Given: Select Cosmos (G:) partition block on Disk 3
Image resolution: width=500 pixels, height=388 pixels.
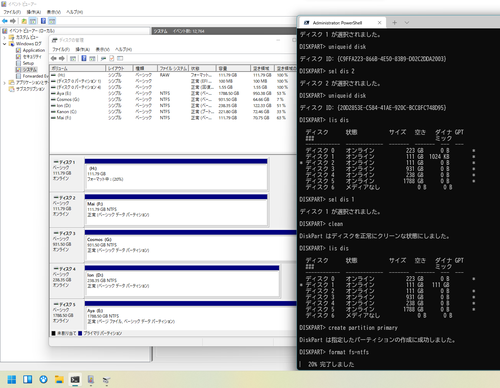Looking at the screenshot, I should point(191,245).
